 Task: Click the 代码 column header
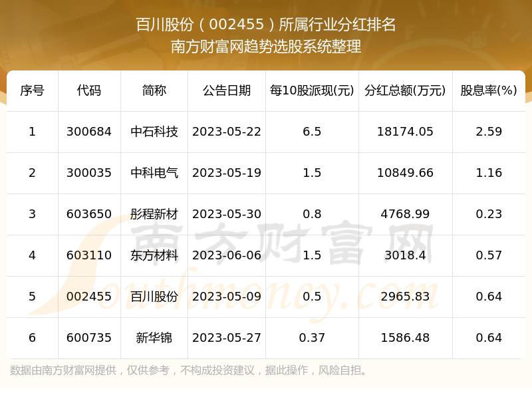coord(89,90)
